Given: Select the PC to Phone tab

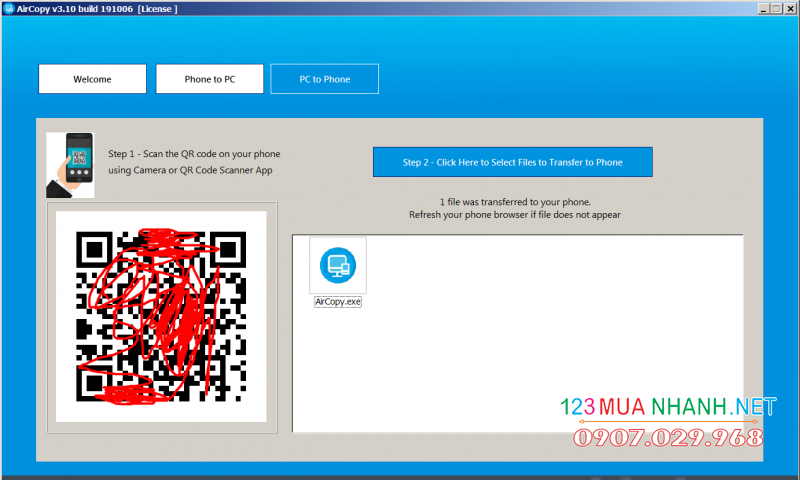Looking at the screenshot, I should [324, 79].
